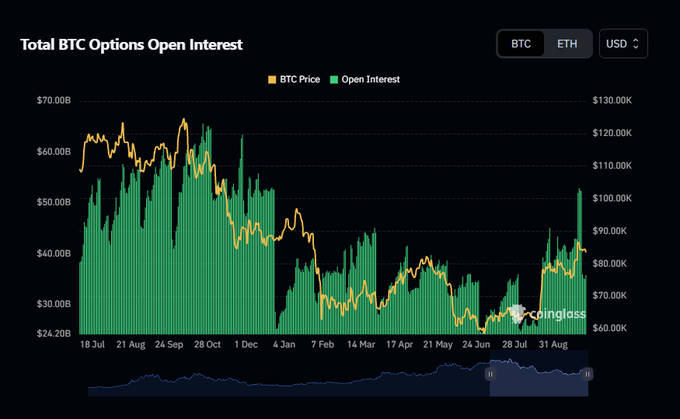Click the '14 Mar' date axis label
This screenshot has width=680, height=419.
(361, 344)
